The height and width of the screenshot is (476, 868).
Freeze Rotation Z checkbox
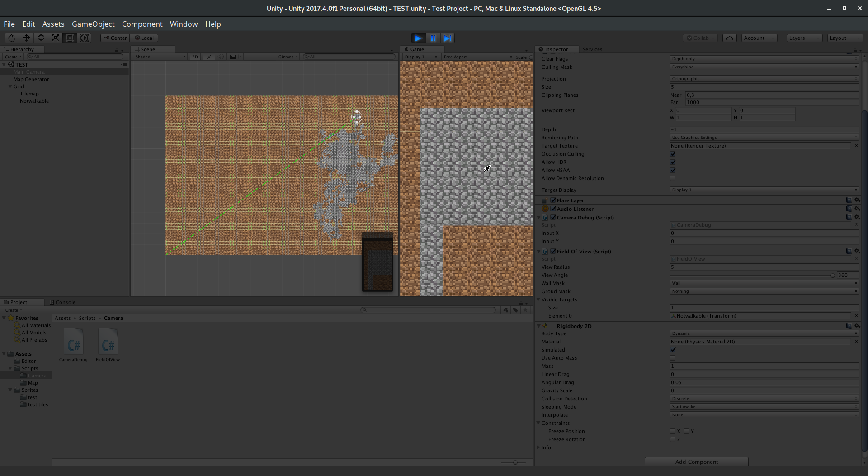(673, 439)
